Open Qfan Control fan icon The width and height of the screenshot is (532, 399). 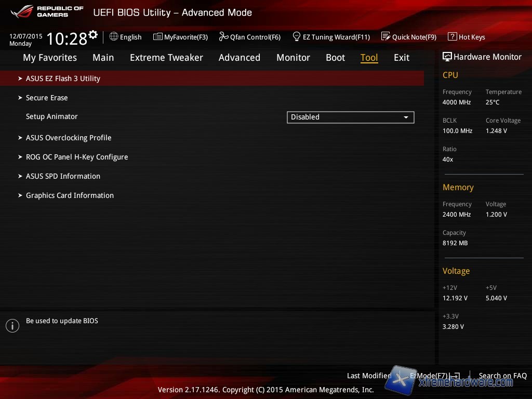(223, 36)
